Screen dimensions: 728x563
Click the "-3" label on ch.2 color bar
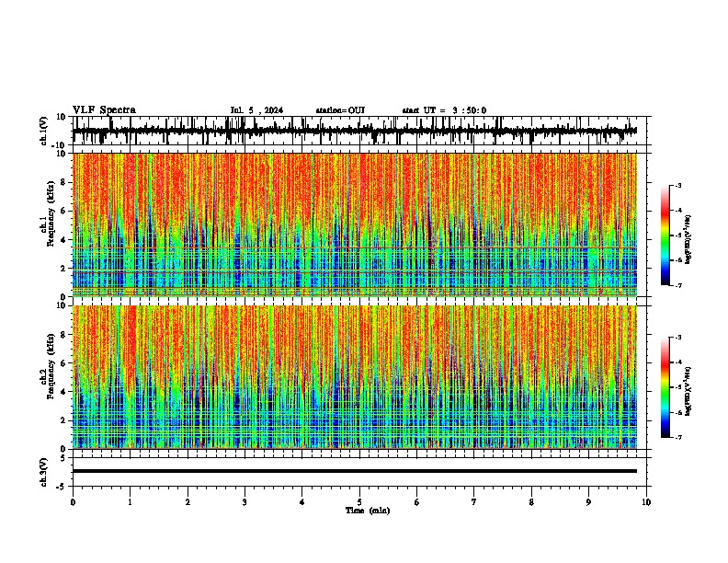[x=678, y=338]
